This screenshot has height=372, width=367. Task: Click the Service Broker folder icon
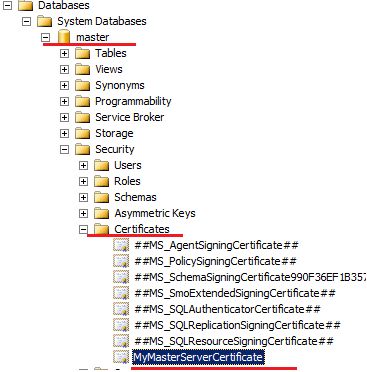pyautogui.click(x=82, y=117)
